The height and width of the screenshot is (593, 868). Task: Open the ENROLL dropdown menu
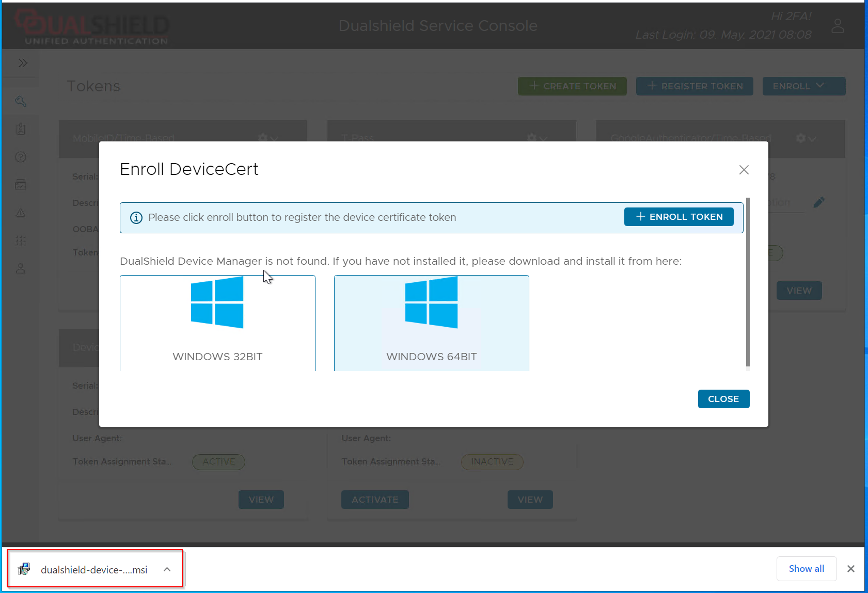click(803, 86)
